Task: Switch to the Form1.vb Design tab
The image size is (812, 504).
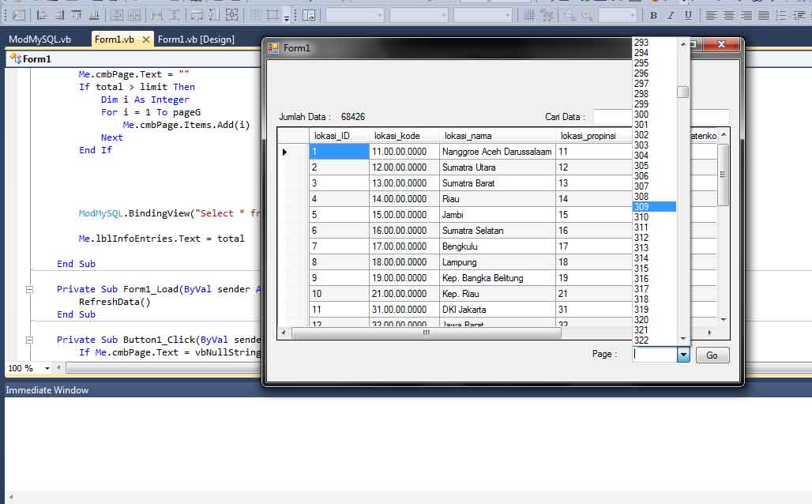Action: click(197, 37)
